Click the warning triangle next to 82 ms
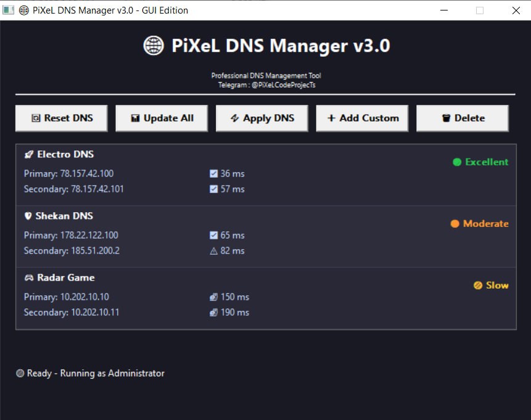The width and height of the screenshot is (531, 420). click(213, 250)
